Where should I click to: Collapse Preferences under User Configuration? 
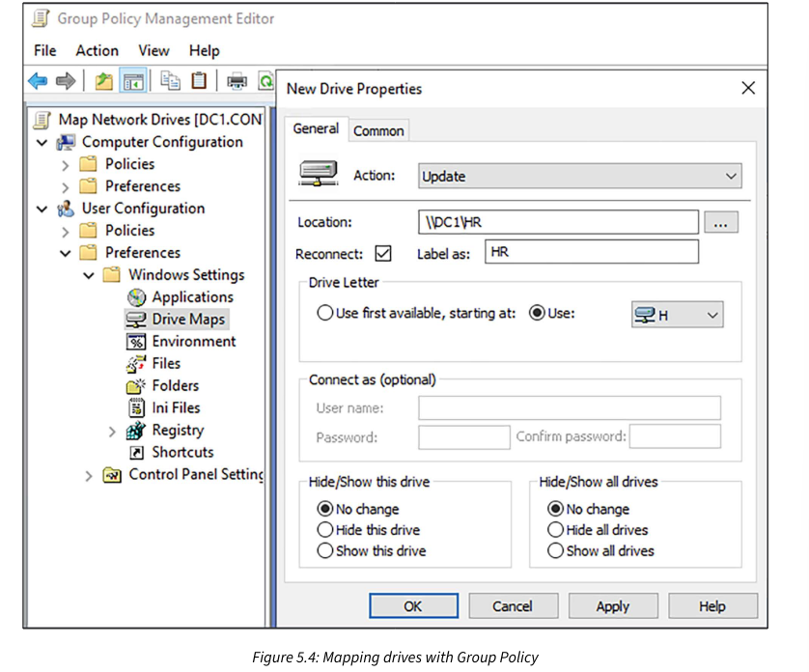point(65,253)
